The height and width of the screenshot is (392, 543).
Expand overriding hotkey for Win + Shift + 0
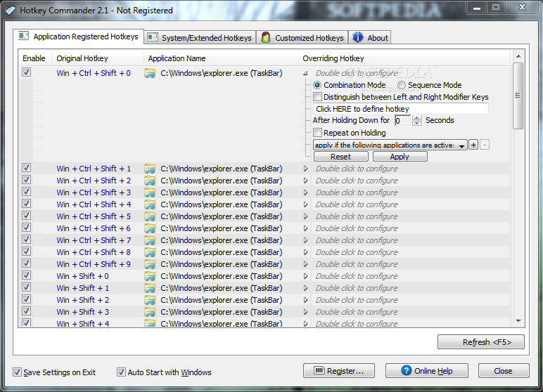pos(305,277)
